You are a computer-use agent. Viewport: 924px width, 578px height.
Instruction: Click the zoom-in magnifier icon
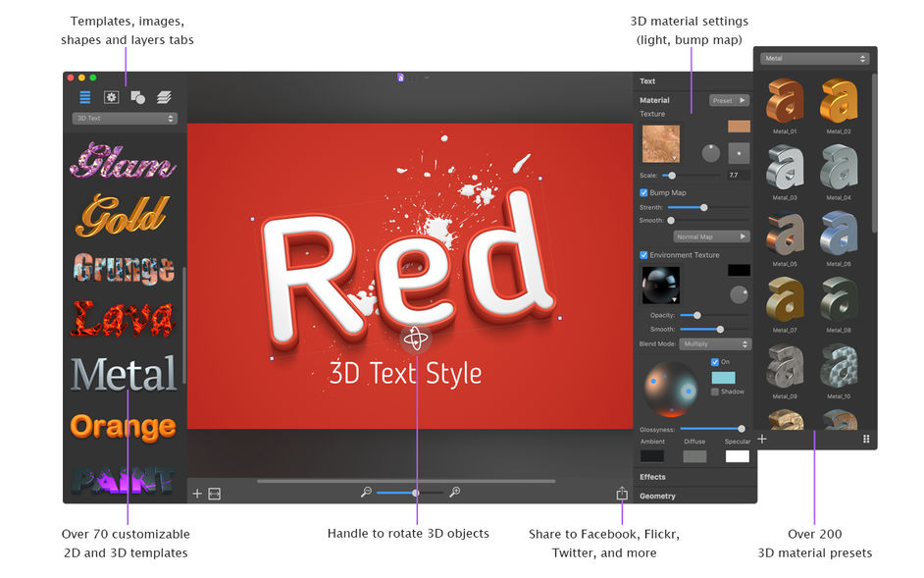(x=454, y=492)
